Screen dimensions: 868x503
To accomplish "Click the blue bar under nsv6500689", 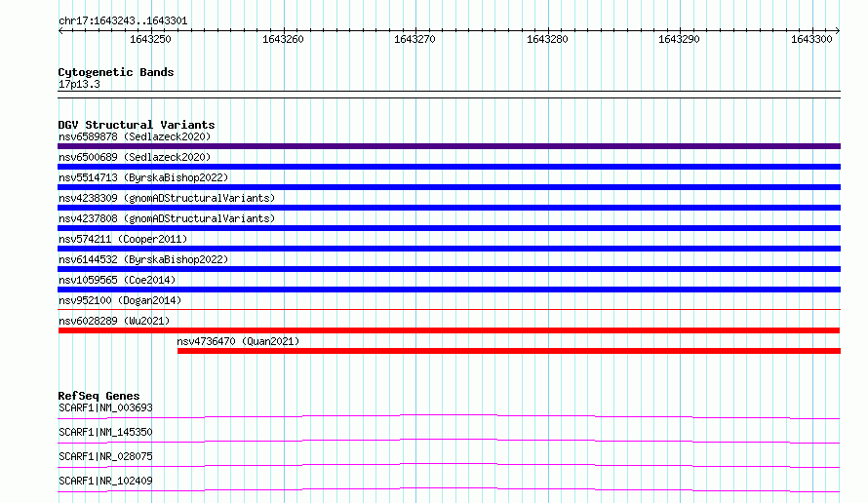I will [x=449, y=167].
